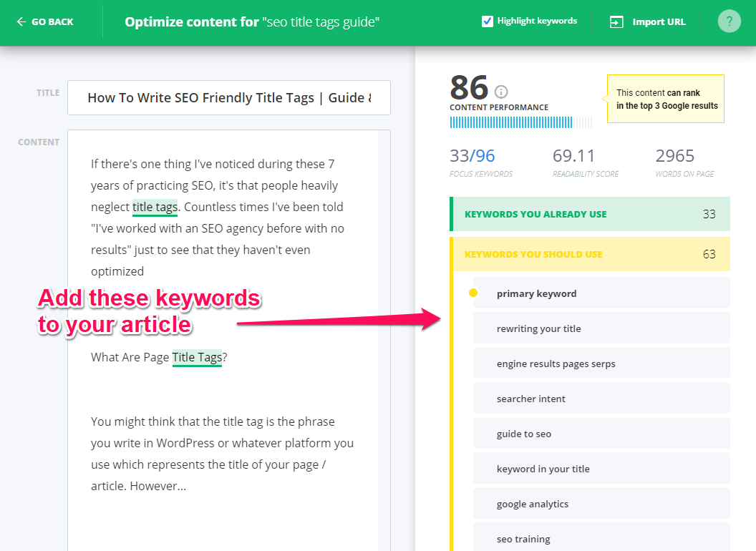Click the Content Performance progress bar
The image size is (756, 551).
click(x=520, y=123)
